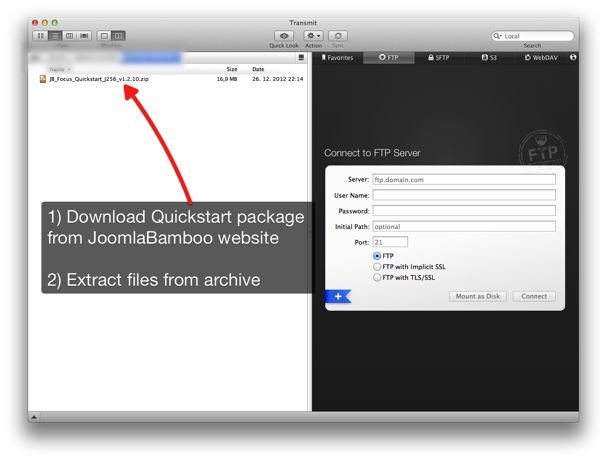Minimize the Transmit window
The height and width of the screenshot is (461, 607).
coord(45,23)
